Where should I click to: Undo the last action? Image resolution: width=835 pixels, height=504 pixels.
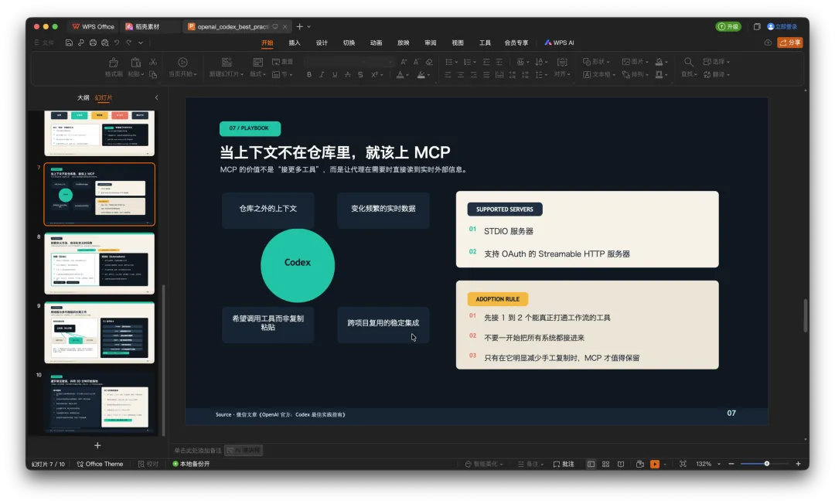tap(117, 43)
